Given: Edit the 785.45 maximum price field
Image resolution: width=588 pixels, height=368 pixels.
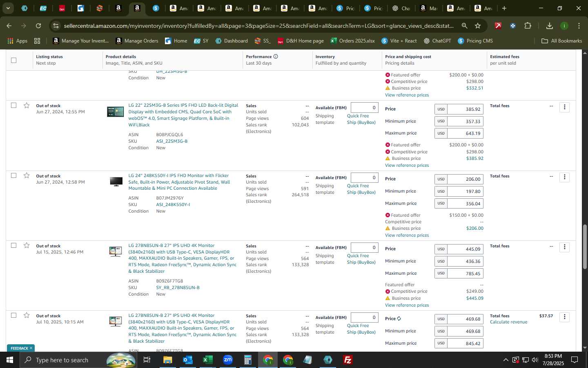Looking at the screenshot, I should (465, 274).
